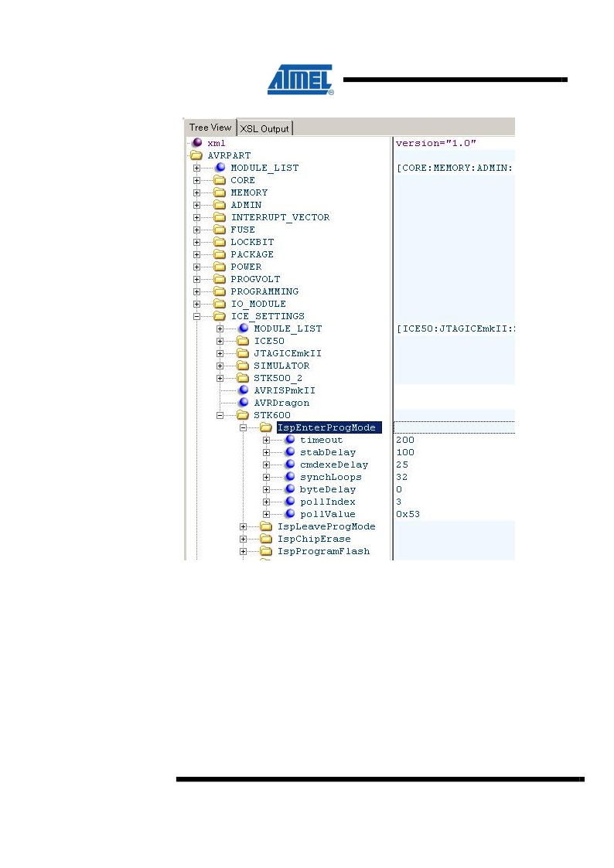Expand the CORE node
The image size is (614, 868).
[x=196, y=180]
